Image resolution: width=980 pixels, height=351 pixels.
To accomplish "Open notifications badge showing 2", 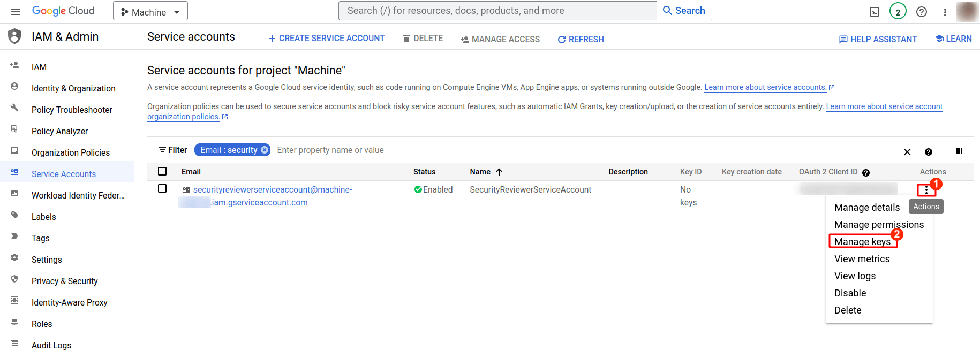I will (898, 11).
